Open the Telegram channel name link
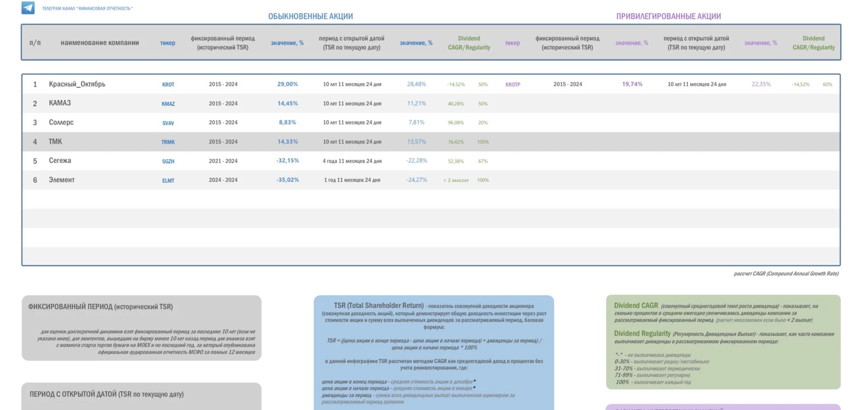The height and width of the screenshot is (410, 868). coord(87,8)
